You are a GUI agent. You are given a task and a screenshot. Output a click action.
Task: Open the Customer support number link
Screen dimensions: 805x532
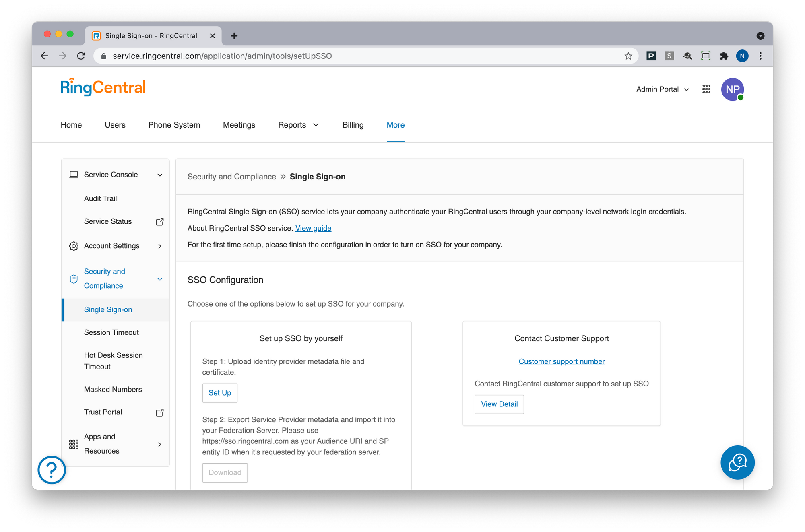coord(561,361)
